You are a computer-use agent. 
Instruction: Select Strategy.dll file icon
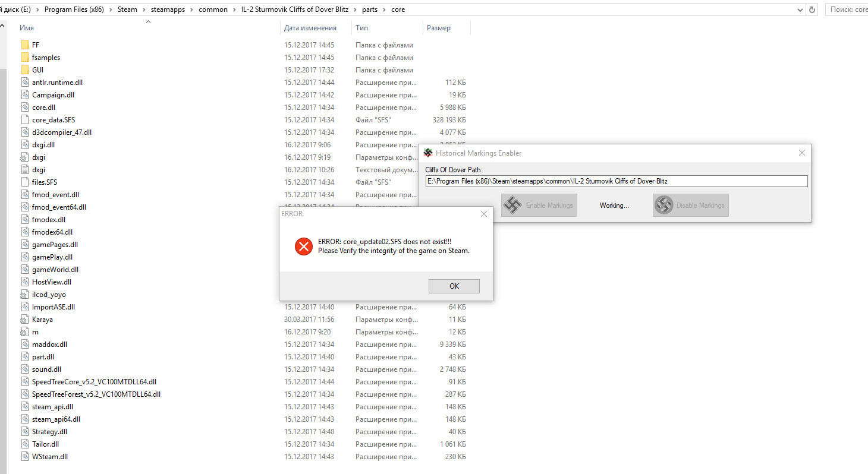[24, 432]
